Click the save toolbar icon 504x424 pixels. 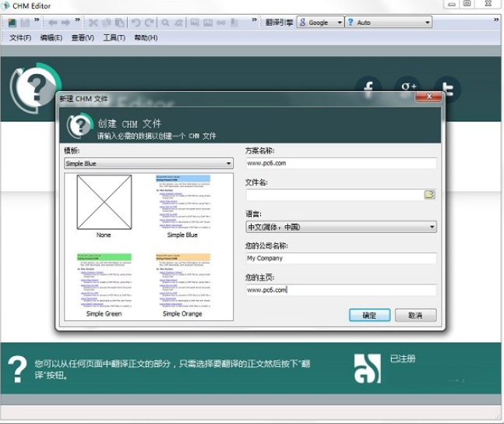click(x=25, y=23)
